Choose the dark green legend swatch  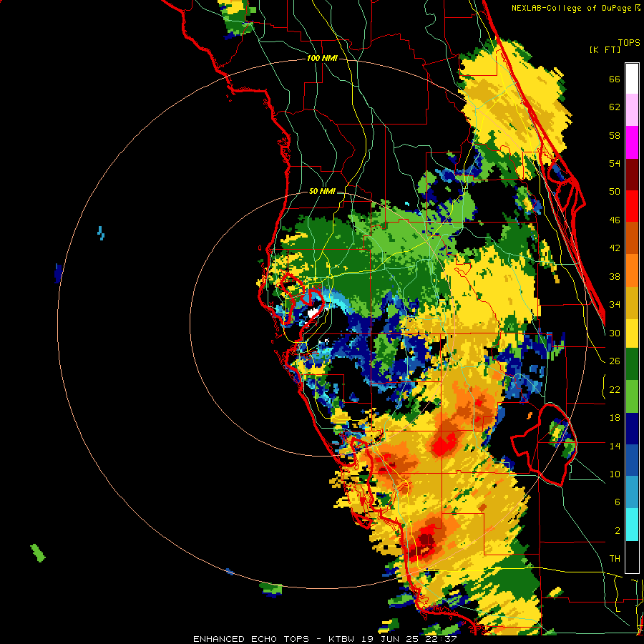tap(632, 364)
